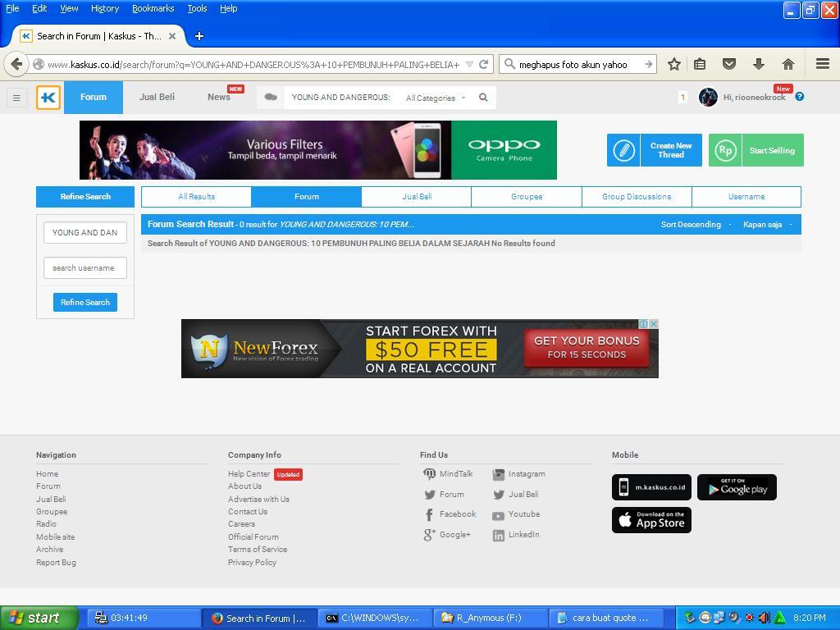Open the Instagram link in Find Us

click(x=519, y=473)
